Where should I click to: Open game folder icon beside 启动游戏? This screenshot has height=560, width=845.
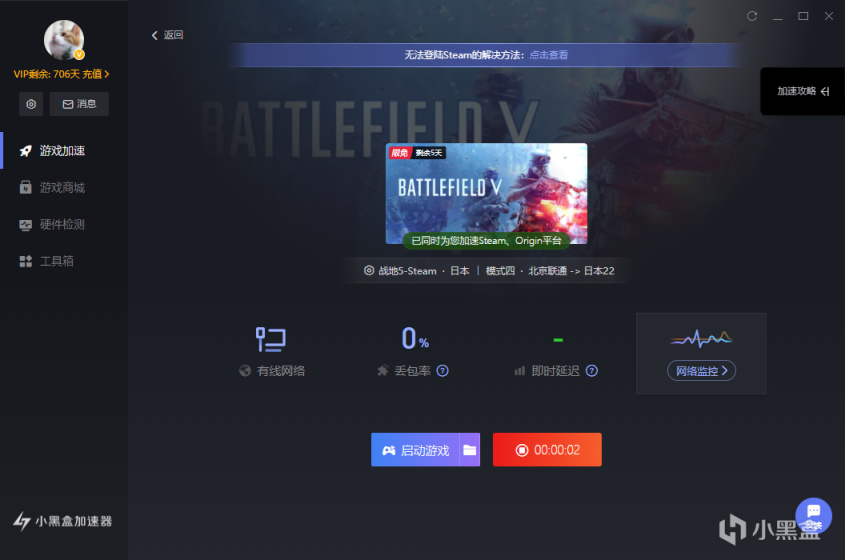[x=470, y=450]
